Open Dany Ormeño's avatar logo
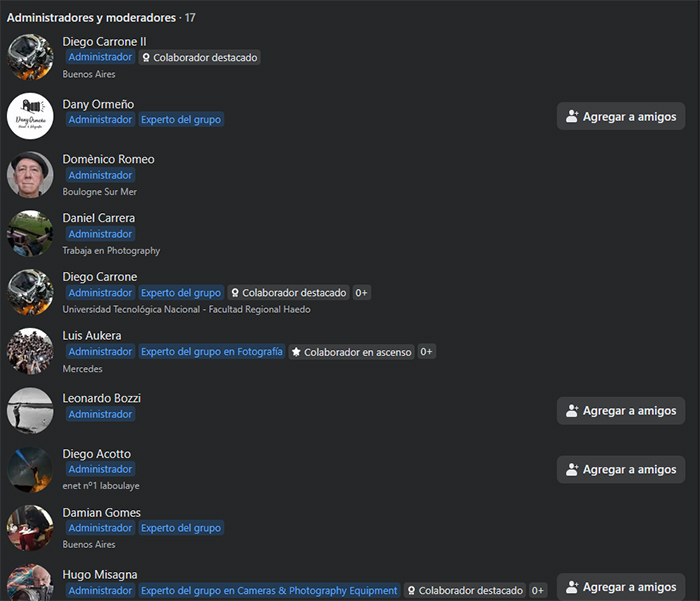 (x=30, y=116)
